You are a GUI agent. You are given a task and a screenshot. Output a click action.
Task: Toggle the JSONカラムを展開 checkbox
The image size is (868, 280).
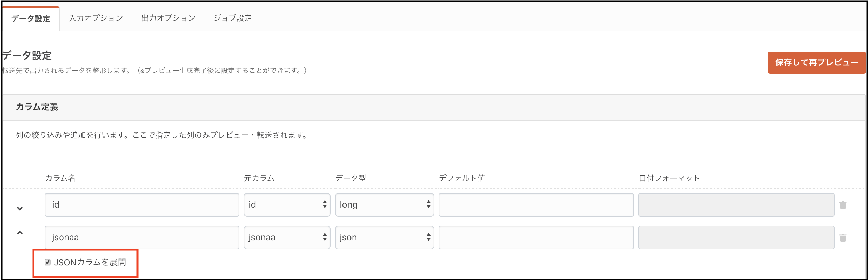point(48,262)
